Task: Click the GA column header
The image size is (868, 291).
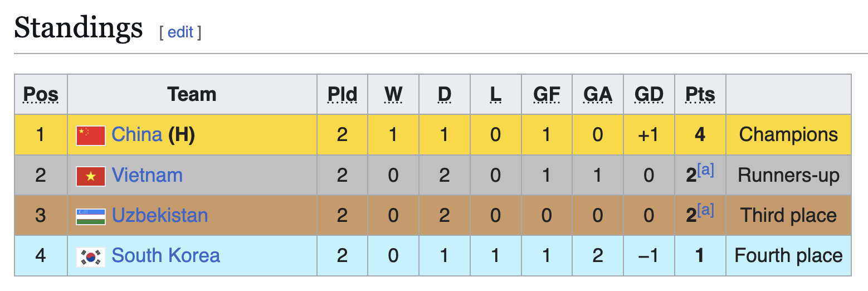Action: tap(598, 95)
